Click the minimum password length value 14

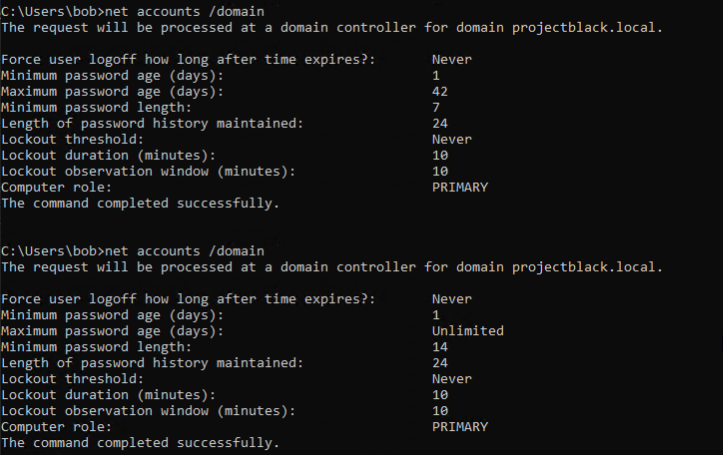point(440,347)
